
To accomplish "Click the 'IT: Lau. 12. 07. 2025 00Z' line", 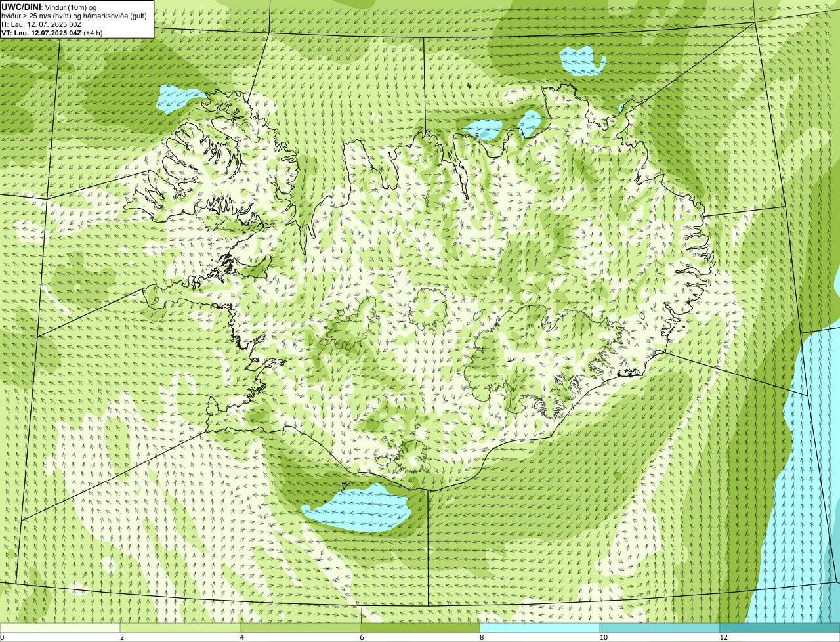I will (x=41, y=24).
